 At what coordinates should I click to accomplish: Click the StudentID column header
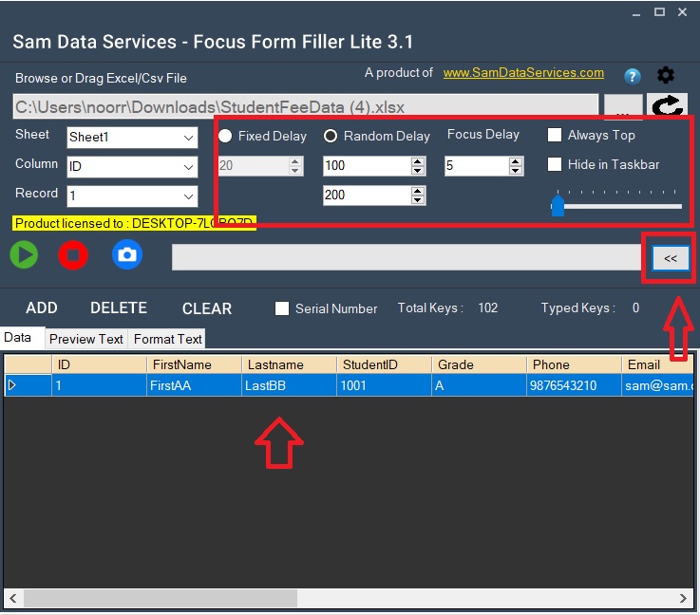point(385,364)
